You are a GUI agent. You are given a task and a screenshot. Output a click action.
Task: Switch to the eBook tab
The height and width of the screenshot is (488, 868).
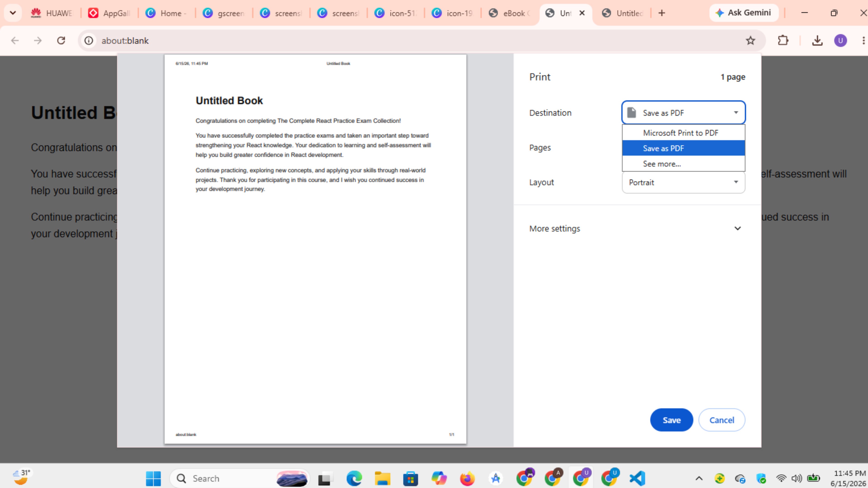coord(509,13)
